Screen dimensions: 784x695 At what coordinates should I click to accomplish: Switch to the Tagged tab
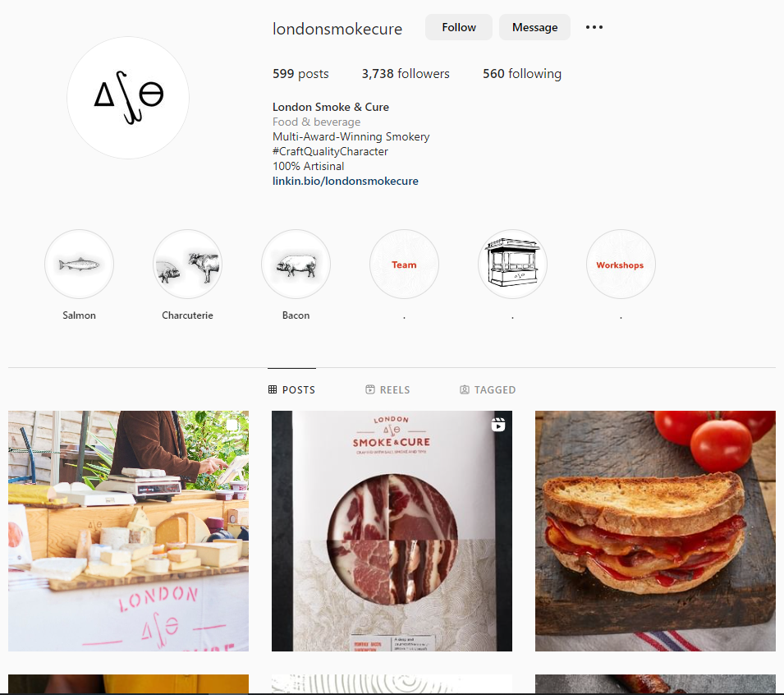[488, 389]
